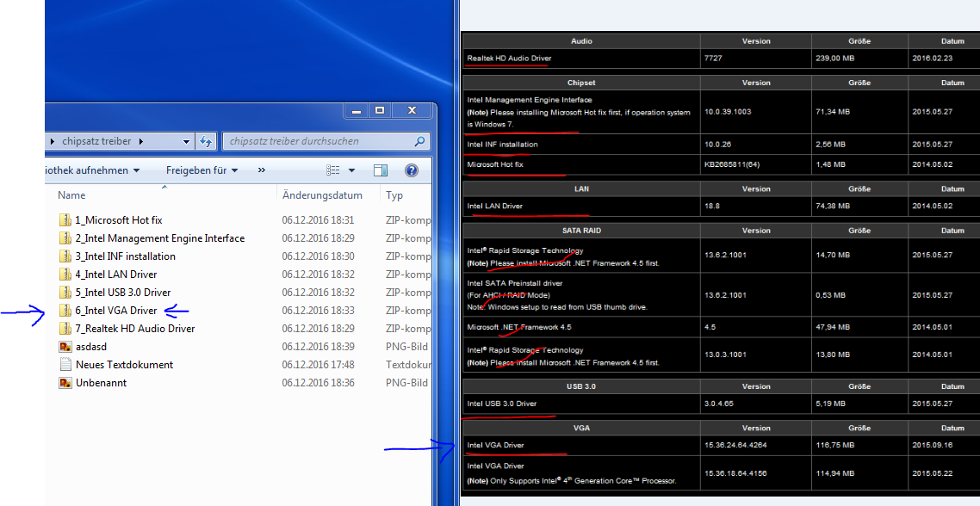The height and width of the screenshot is (506, 980).
Task: Sort files by the Name column header
Action: pos(71,195)
